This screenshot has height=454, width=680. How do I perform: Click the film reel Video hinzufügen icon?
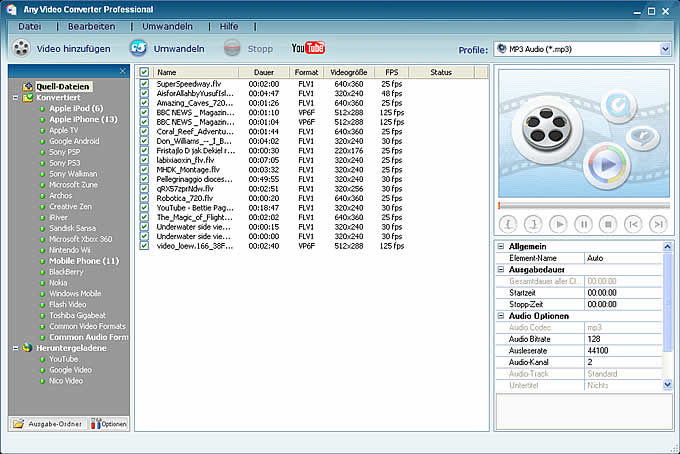click(21, 48)
